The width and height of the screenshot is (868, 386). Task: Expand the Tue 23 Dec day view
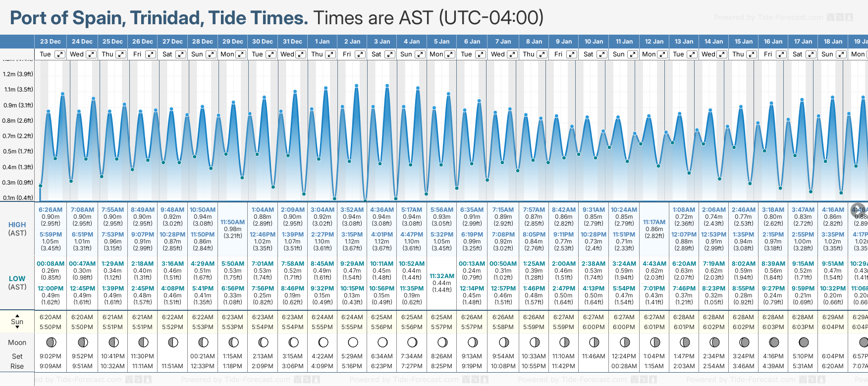(x=59, y=54)
